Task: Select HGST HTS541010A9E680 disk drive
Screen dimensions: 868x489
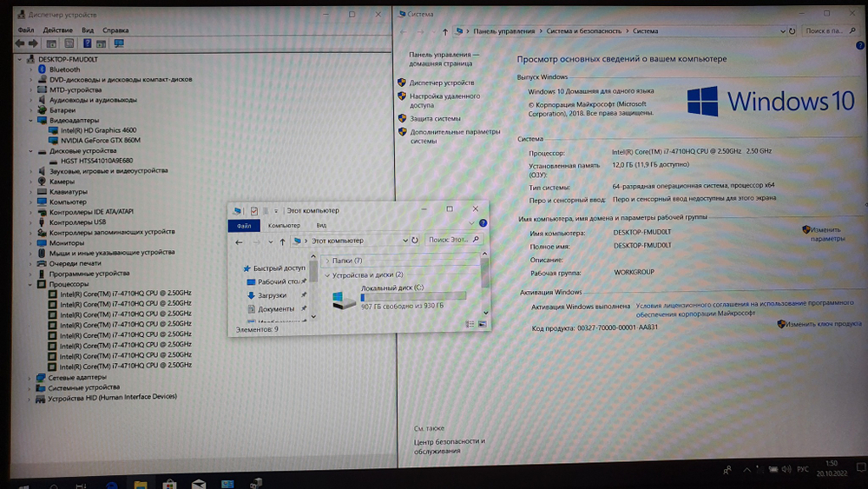Action: 96,161
